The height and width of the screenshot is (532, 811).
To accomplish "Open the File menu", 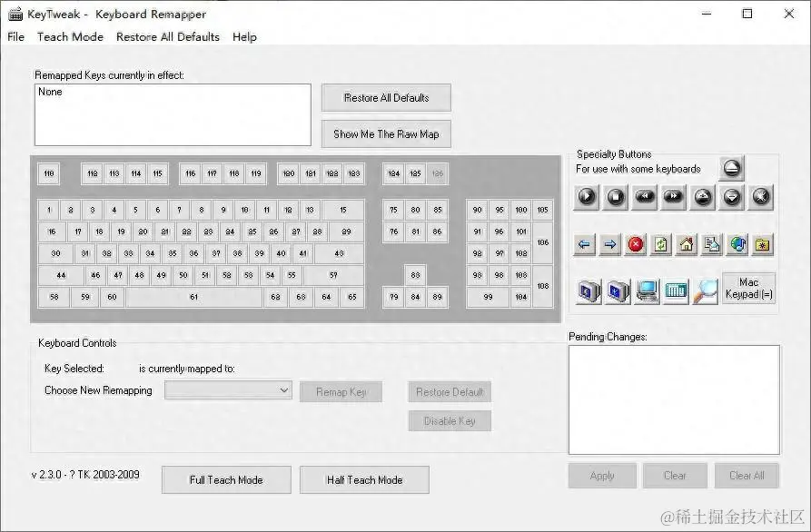I will [x=16, y=36].
